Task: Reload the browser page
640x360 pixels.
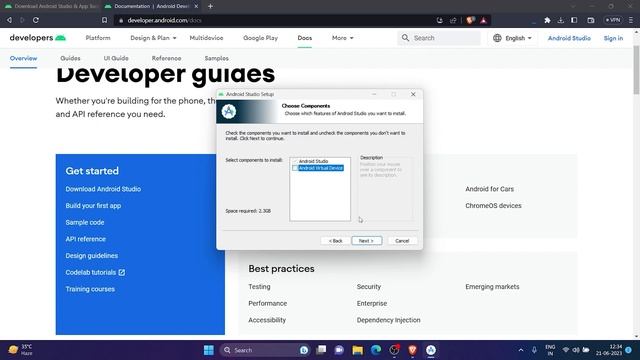Action: click(36, 20)
